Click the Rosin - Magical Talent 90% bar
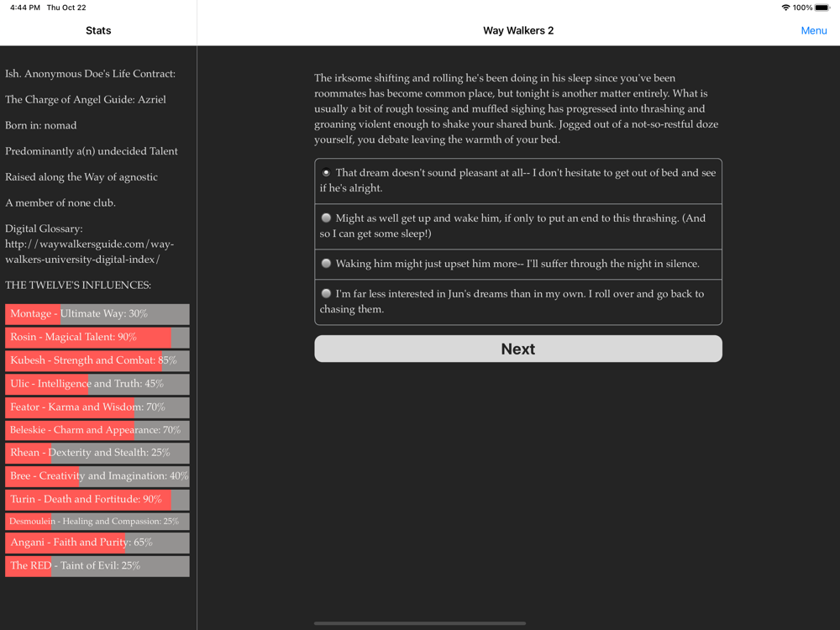Image resolution: width=840 pixels, height=630 pixels. (97, 338)
